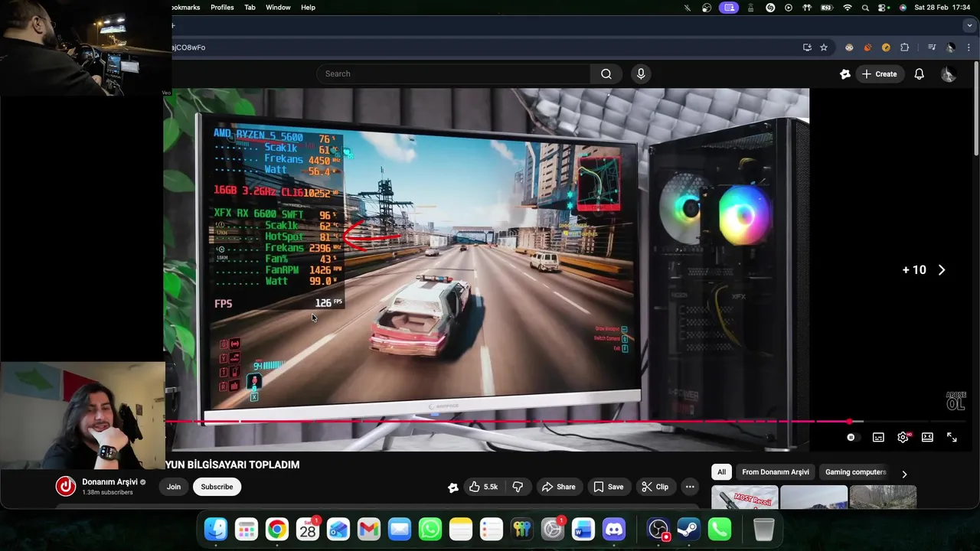
Task: Click inside the YouTube search field
Action: click(453, 74)
